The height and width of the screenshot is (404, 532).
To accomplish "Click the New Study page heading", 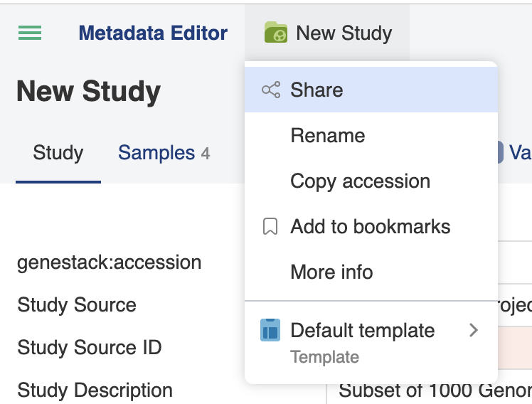I will click(89, 91).
